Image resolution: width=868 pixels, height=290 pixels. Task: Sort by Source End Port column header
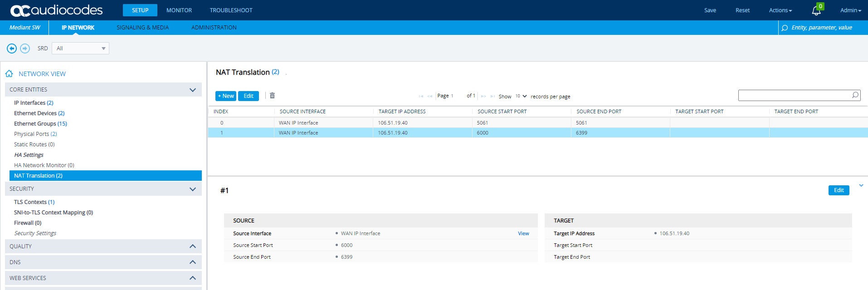599,111
